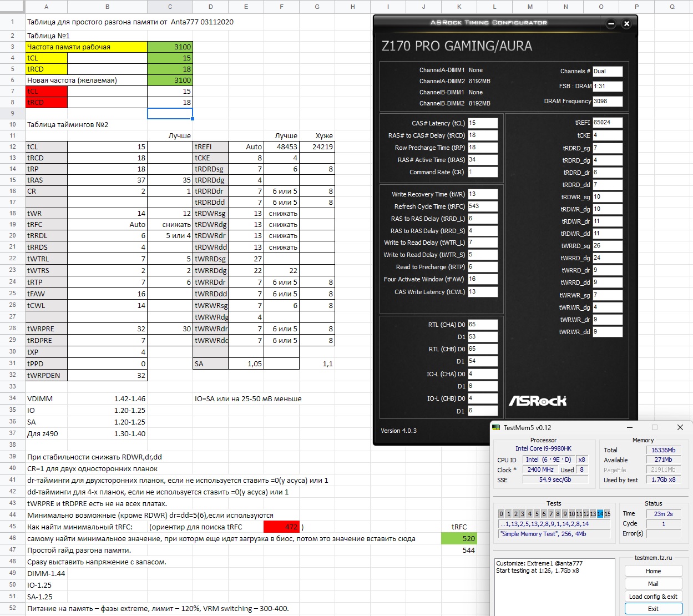Close the TestMem5 v0.12 window
The height and width of the screenshot is (616, 693).
680,427
